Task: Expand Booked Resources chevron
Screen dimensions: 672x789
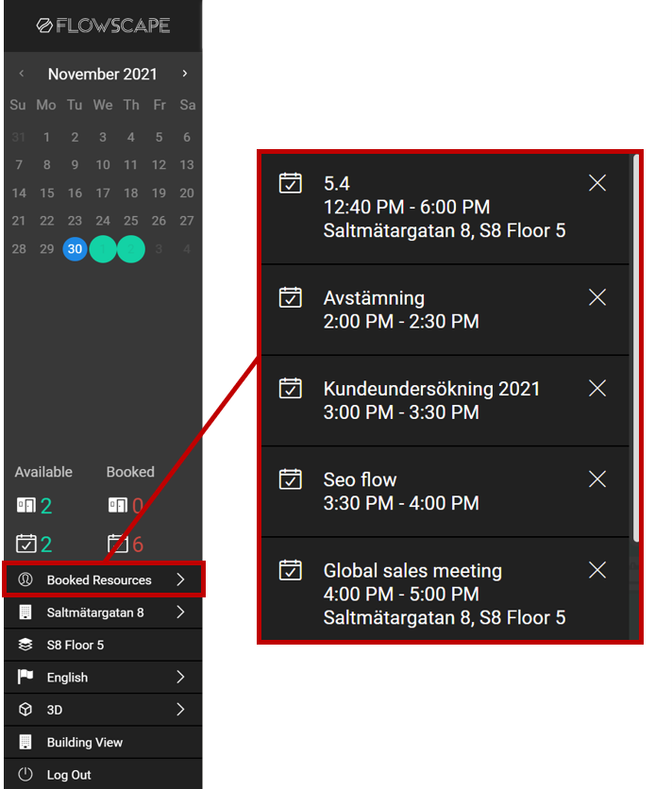Action: [180, 579]
